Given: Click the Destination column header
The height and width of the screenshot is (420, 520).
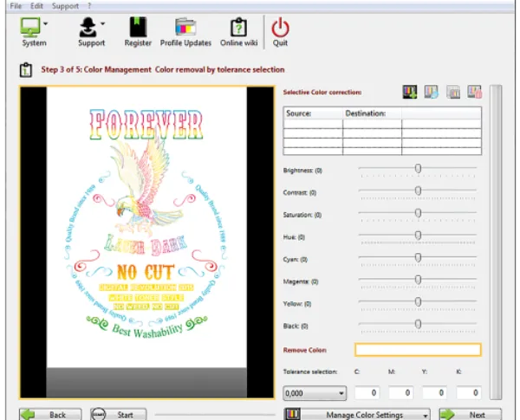Looking at the screenshot, I should [372, 113].
